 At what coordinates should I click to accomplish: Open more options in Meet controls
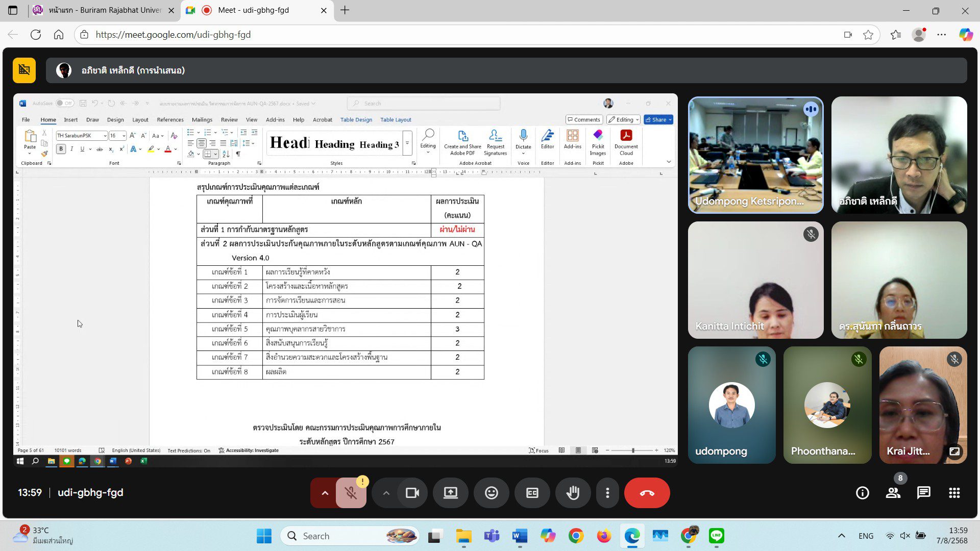pyautogui.click(x=607, y=493)
